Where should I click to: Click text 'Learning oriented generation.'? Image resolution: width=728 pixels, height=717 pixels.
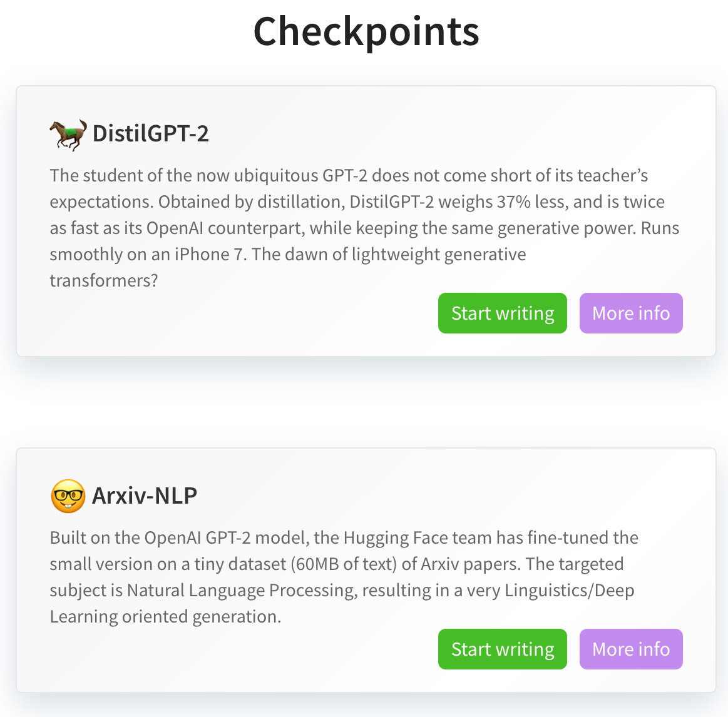[x=165, y=617]
